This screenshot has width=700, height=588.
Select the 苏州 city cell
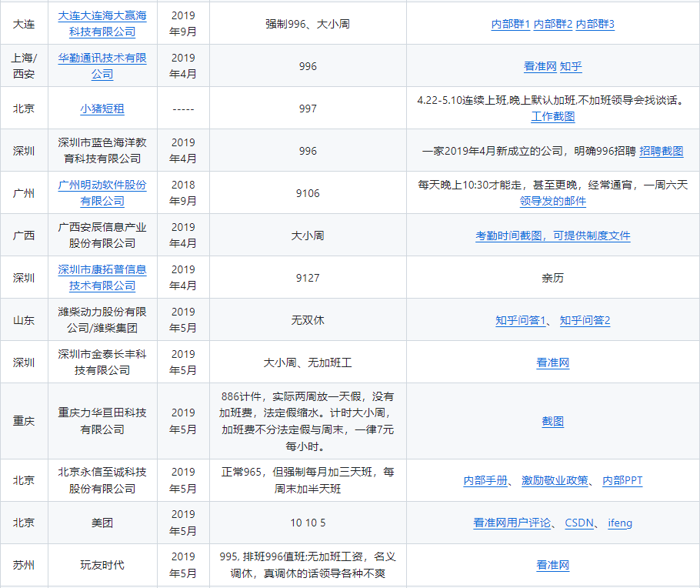click(x=24, y=565)
